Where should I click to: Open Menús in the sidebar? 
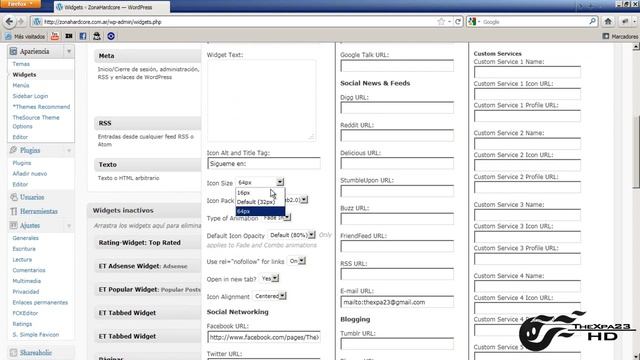[21, 85]
